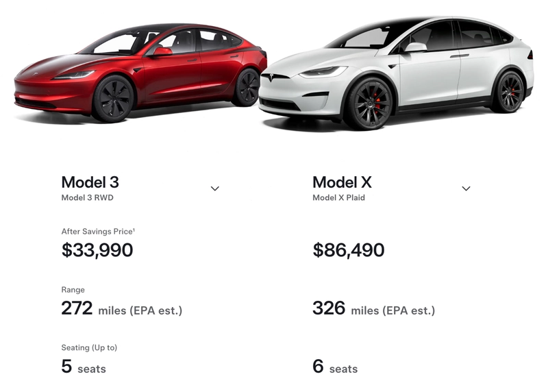
Task: Click the red Model 3 car image
Action: point(140,73)
